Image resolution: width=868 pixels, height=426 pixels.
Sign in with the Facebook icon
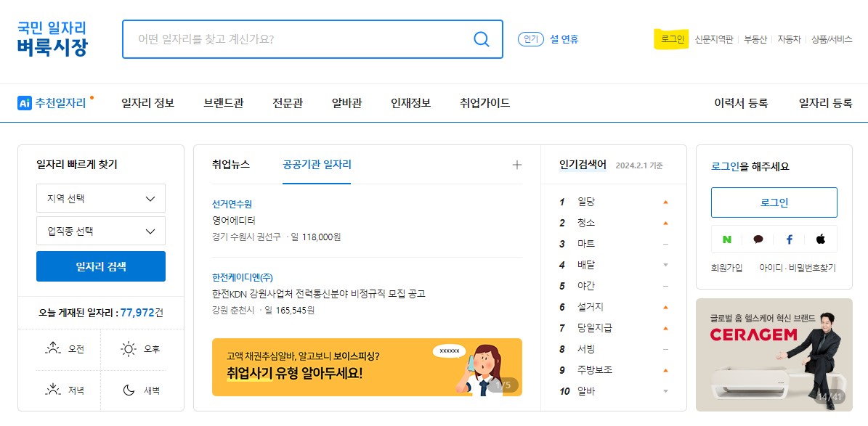pos(791,239)
